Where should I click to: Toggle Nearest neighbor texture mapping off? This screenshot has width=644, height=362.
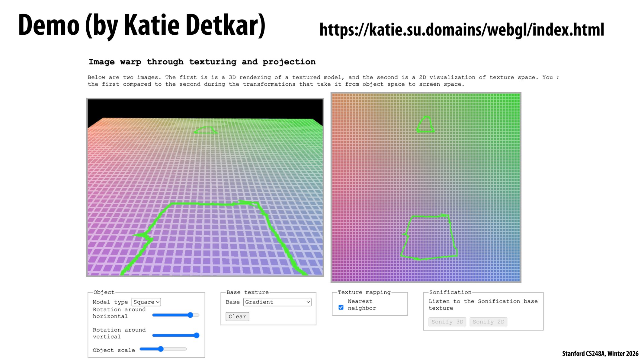(341, 307)
